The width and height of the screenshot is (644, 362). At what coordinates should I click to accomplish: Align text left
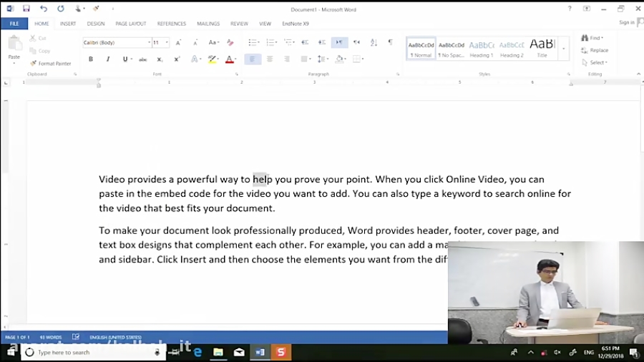253,59
